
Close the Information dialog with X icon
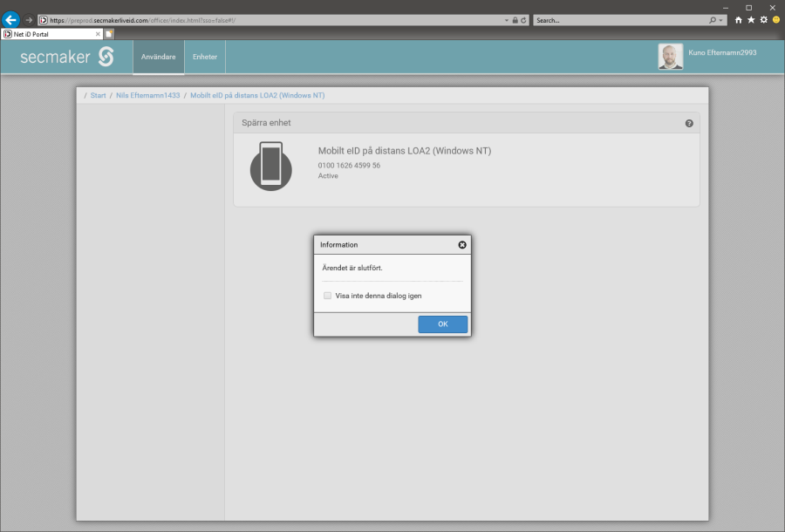click(x=462, y=245)
